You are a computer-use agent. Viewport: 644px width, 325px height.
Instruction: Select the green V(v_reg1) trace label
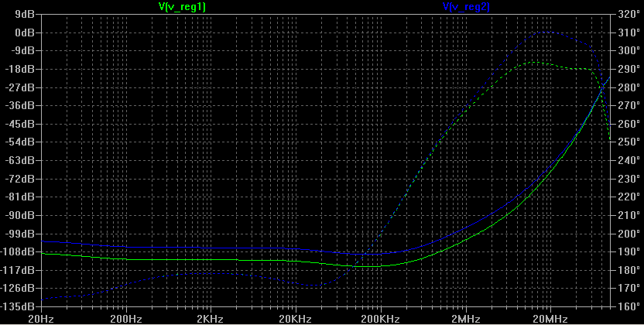tap(182, 6)
